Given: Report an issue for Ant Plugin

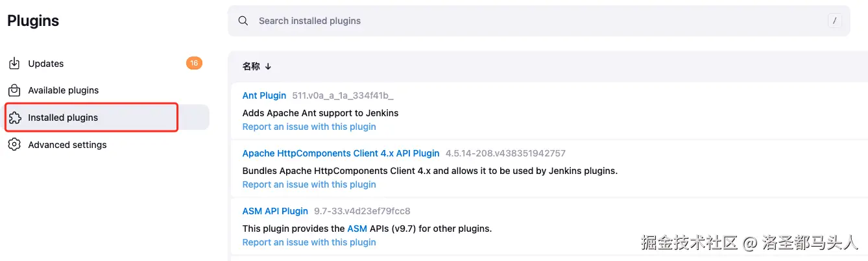Looking at the screenshot, I should click(309, 127).
